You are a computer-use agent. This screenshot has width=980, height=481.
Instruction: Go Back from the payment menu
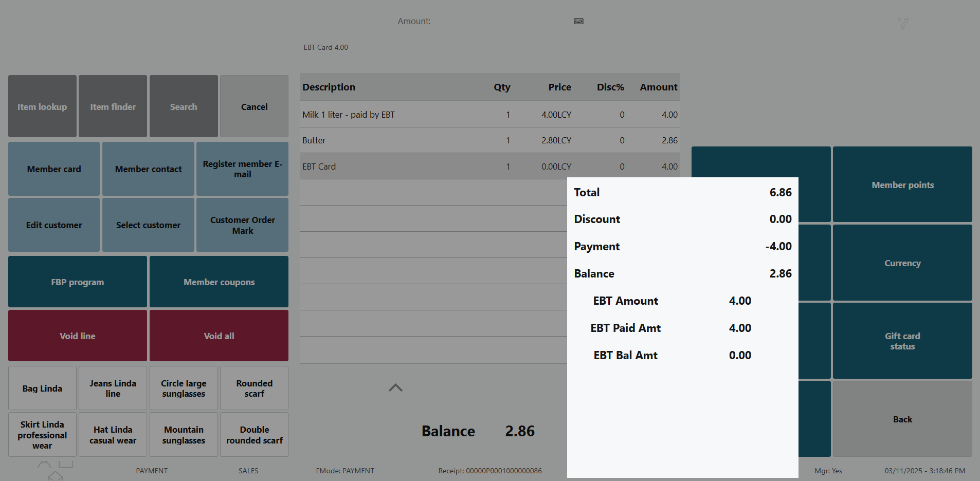click(x=902, y=419)
